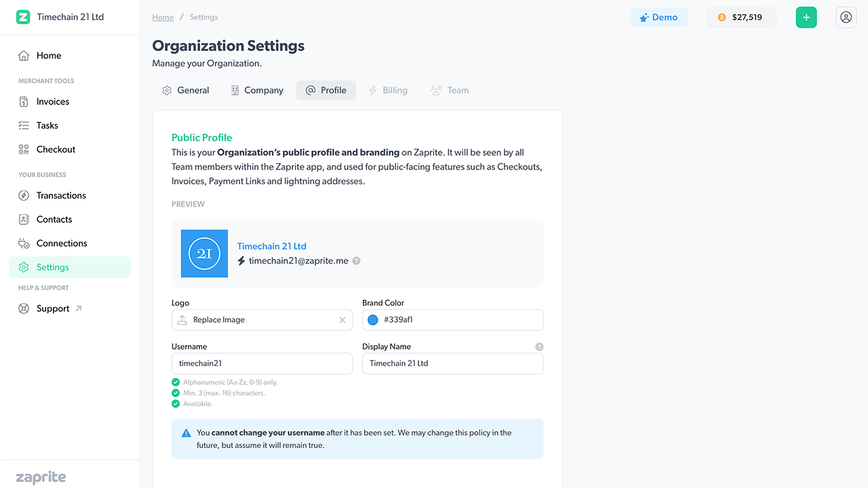Click the Public Profile heading
Viewport: 868px width, 488px height.
(x=202, y=137)
